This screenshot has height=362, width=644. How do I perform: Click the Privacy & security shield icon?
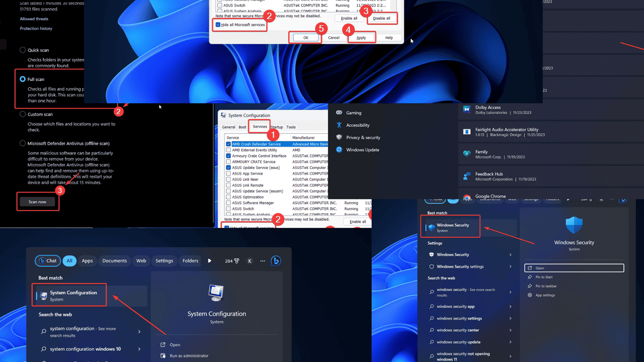339,137
